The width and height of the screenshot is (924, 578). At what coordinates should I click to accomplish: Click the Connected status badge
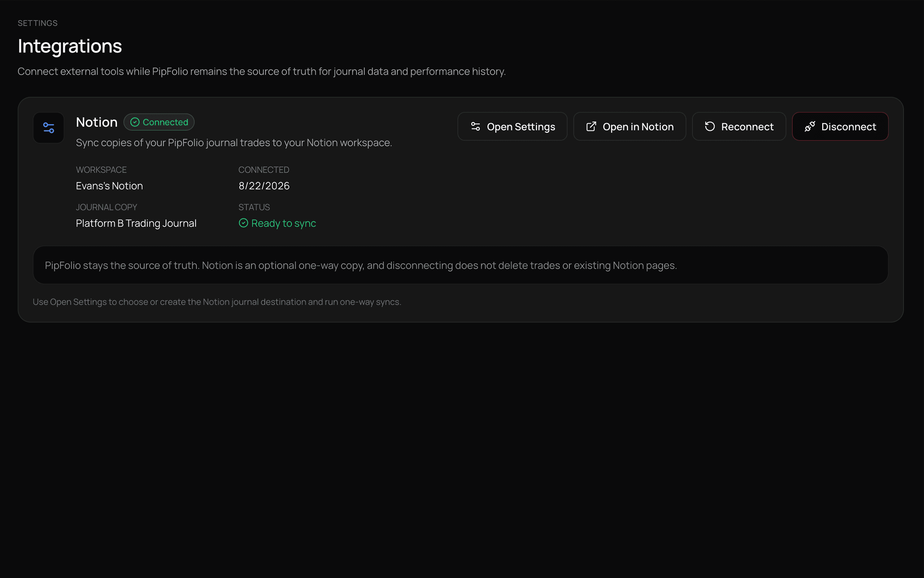pyautogui.click(x=159, y=122)
